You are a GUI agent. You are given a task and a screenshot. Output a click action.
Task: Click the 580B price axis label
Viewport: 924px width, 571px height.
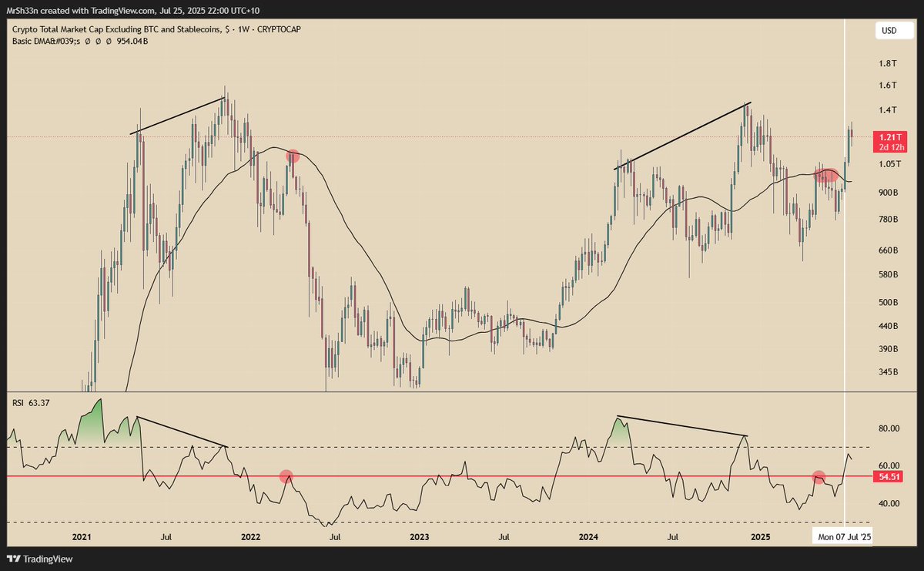888,274
